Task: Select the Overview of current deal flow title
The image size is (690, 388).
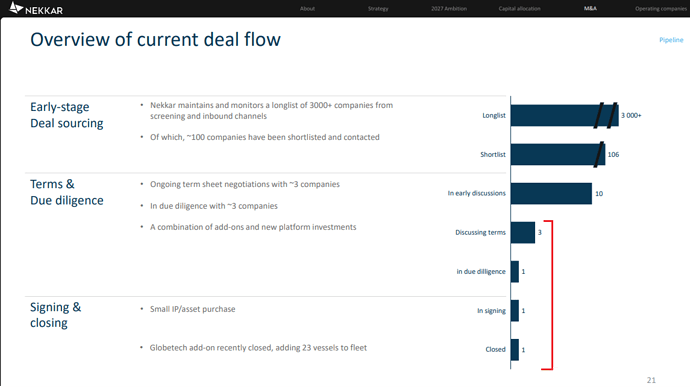Action: point(155,40)
